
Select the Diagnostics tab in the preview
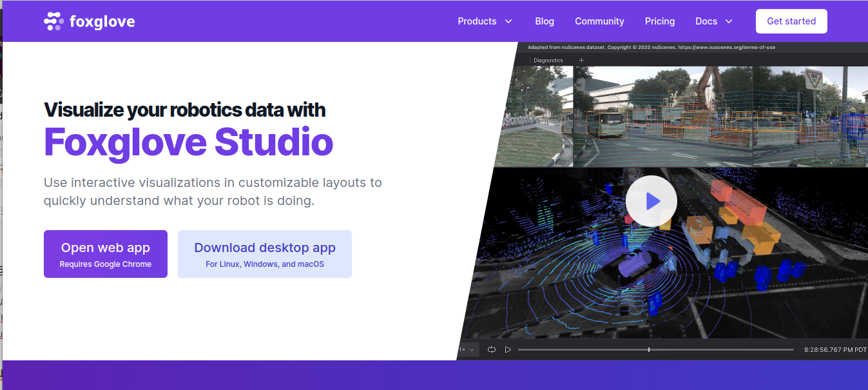[548, 61]
